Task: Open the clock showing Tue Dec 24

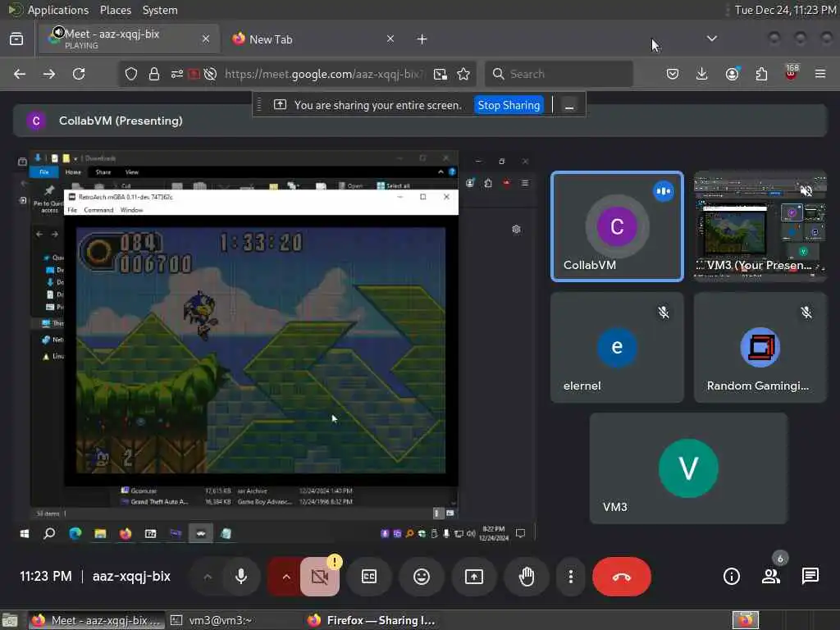Action: click(x=785, y=10)
